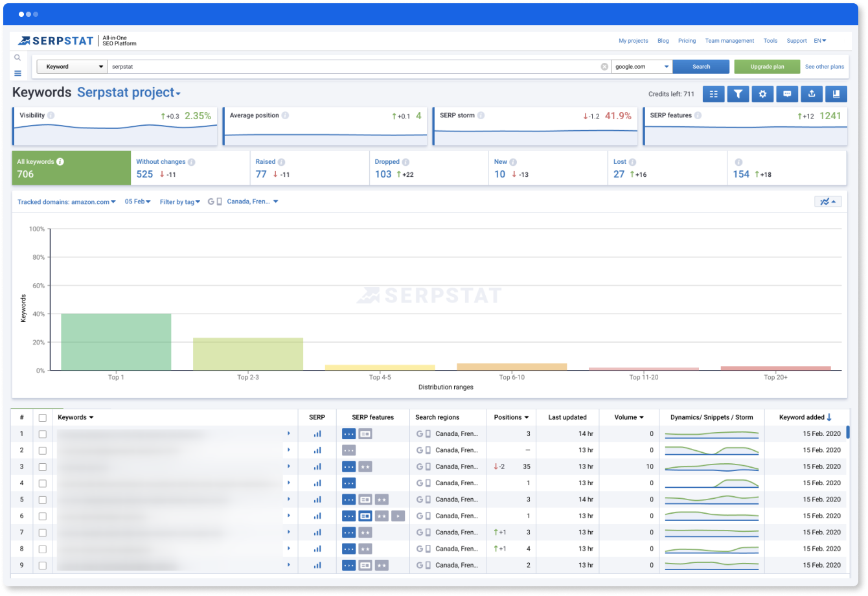Screen dimensions: 868x596
Task: Clear the search field with X icon
Action: [604, 67]
